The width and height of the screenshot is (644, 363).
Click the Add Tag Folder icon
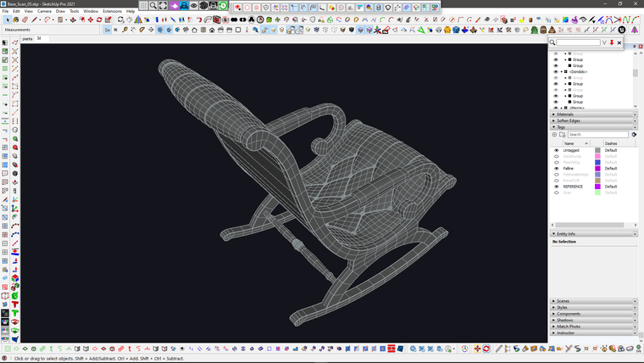click(x=563, y=134)
